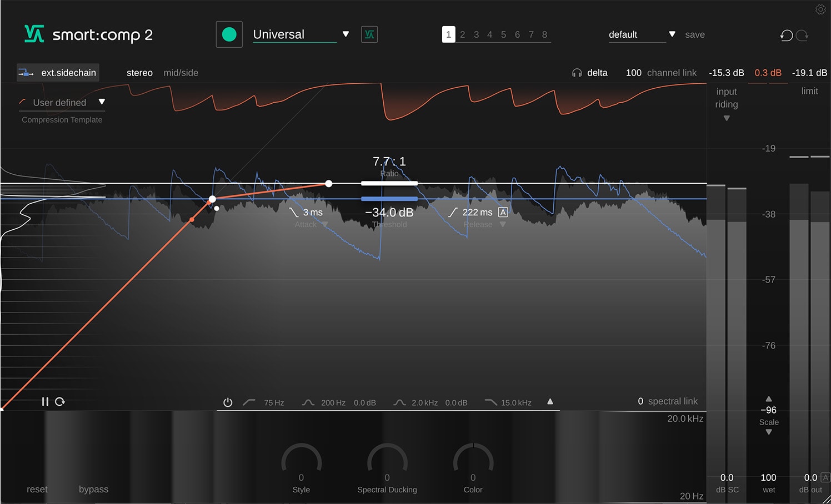831x504 pixels.
Task: Open the default preset dropdown
Action: point(672,34)
